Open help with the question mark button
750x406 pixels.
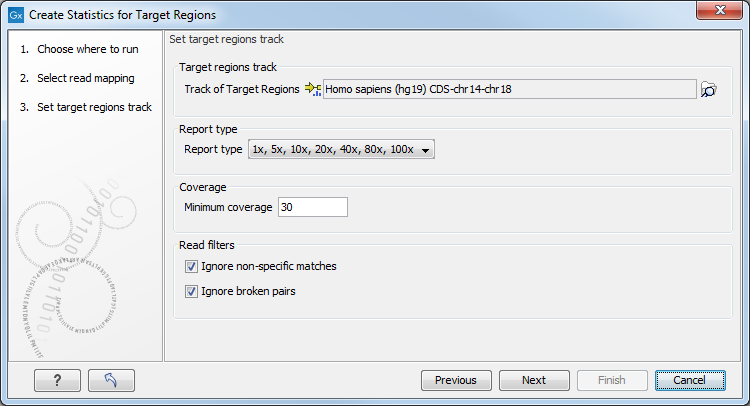pyautogui.click(x=57, y=380)
